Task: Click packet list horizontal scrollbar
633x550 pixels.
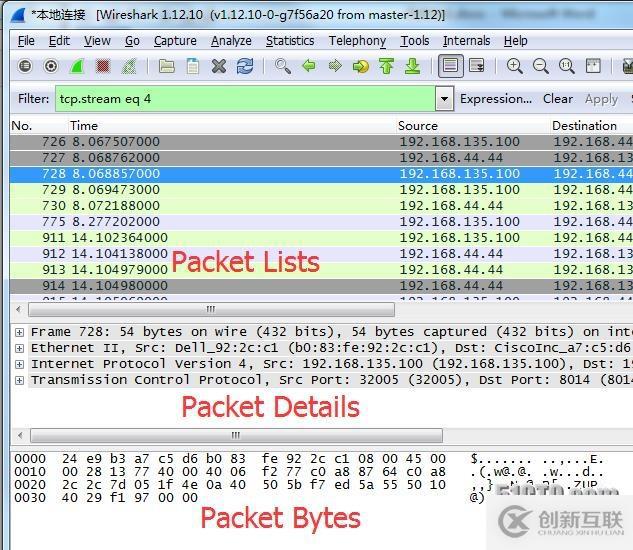Action: [x=211, y=310]
